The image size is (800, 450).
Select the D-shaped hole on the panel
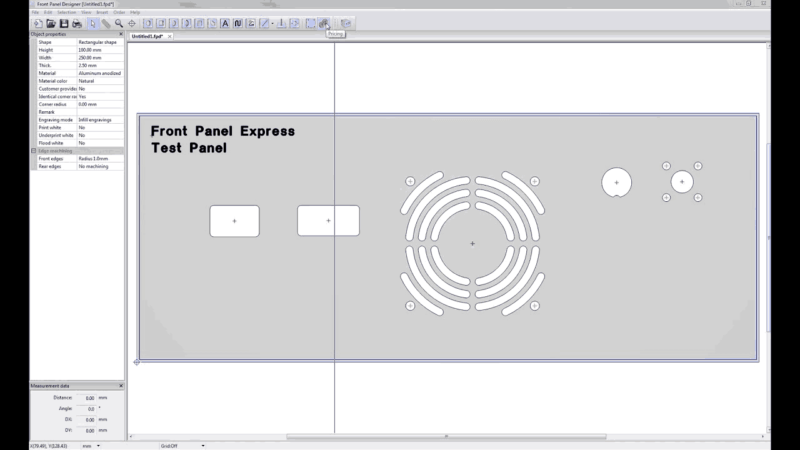(x=616, y=182)
